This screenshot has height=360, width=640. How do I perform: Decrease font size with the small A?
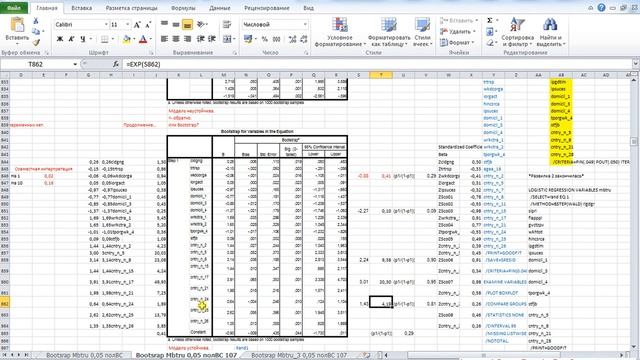click(148, 25)
